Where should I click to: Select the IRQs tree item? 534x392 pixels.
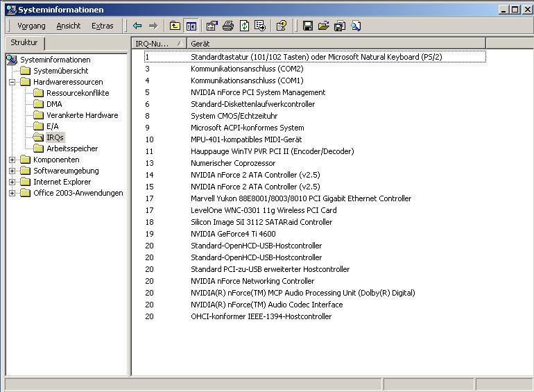[55, 137]
